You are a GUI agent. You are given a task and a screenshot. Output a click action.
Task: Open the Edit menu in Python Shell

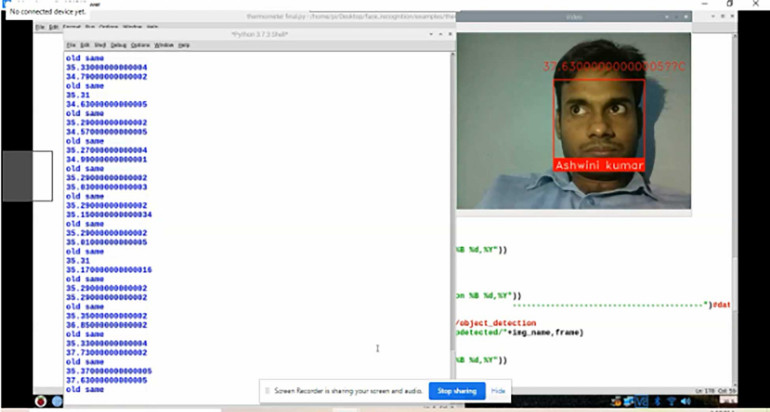85,45
